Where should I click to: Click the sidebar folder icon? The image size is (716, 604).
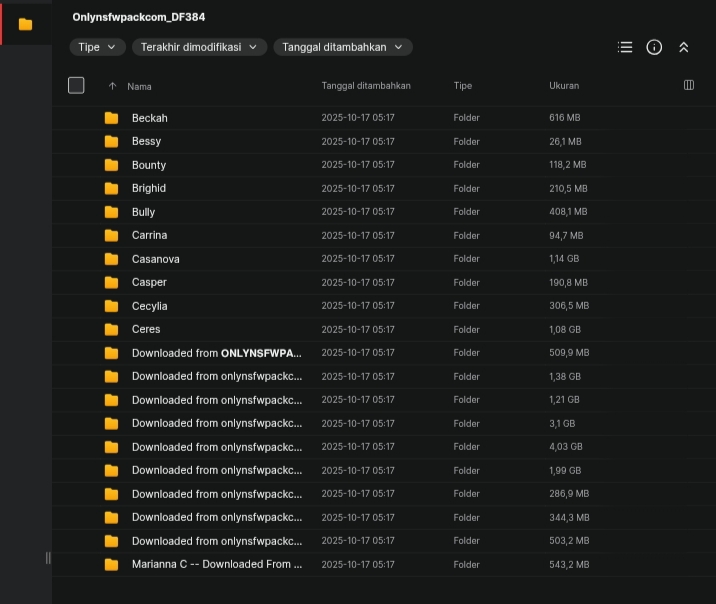pos(25,24)
